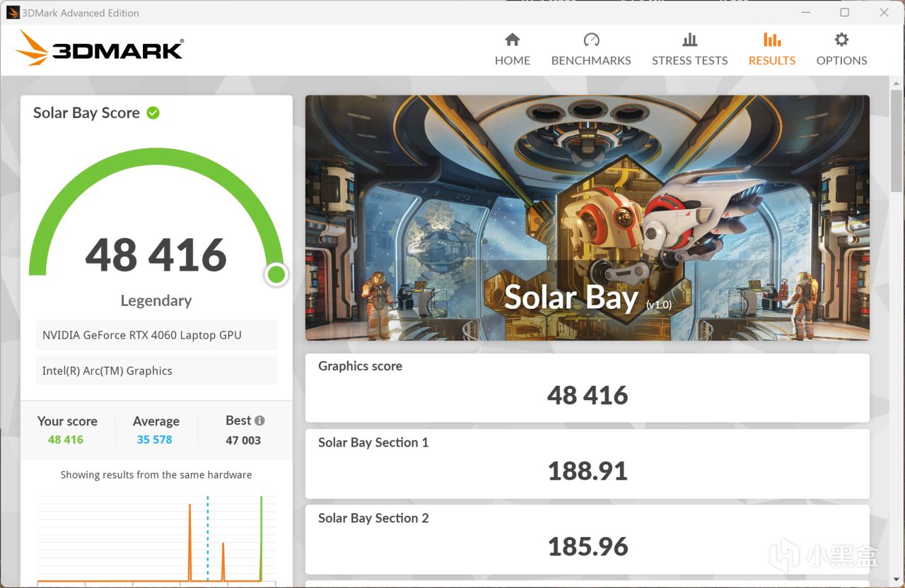Click the 3DMark title bar app icon
Screen dimensions: 905x588
tap(13, 12)
